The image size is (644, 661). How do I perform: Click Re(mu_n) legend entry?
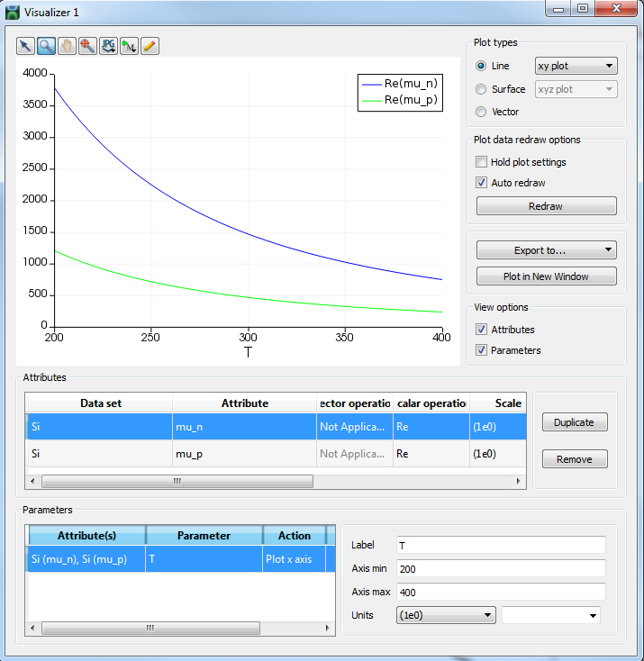click(x=400, y=84)
